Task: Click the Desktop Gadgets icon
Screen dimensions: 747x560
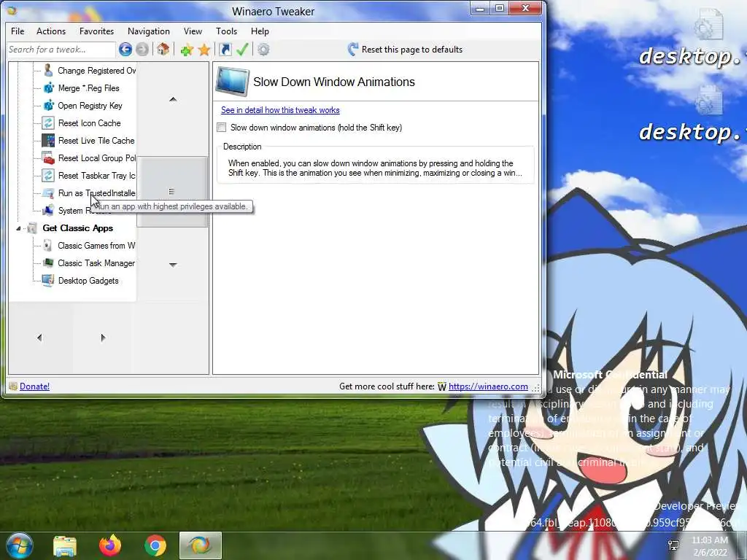Action: click(x=48, y=281)
